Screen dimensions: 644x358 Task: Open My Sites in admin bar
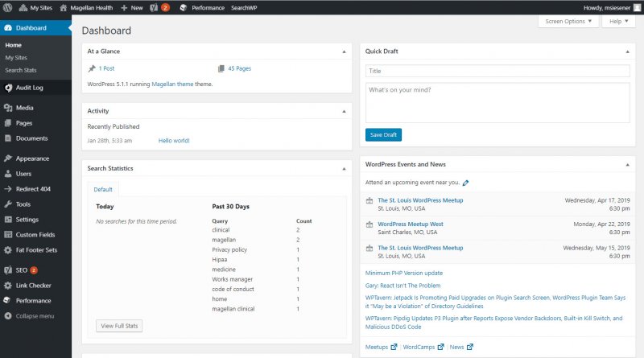point(35,7)
